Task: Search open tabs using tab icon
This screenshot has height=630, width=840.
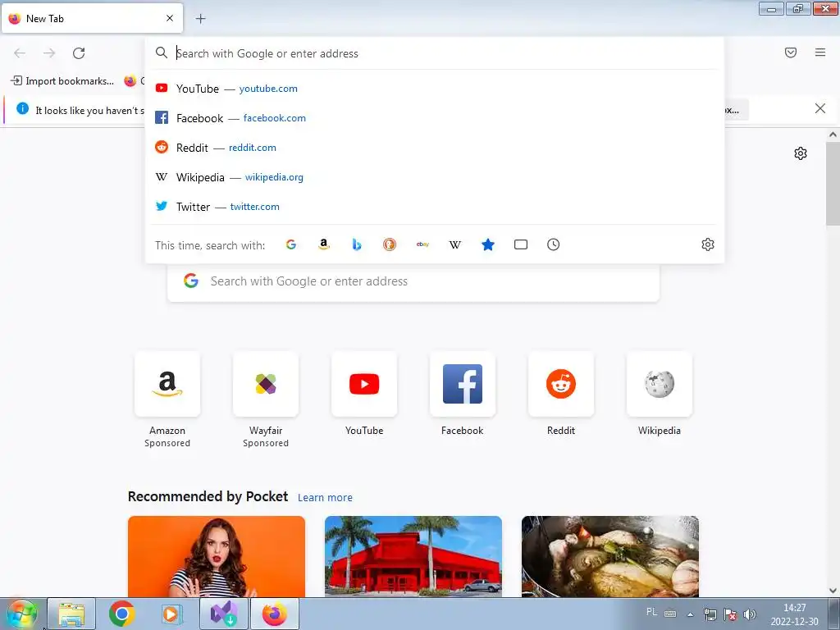Action: coord(521,244)
